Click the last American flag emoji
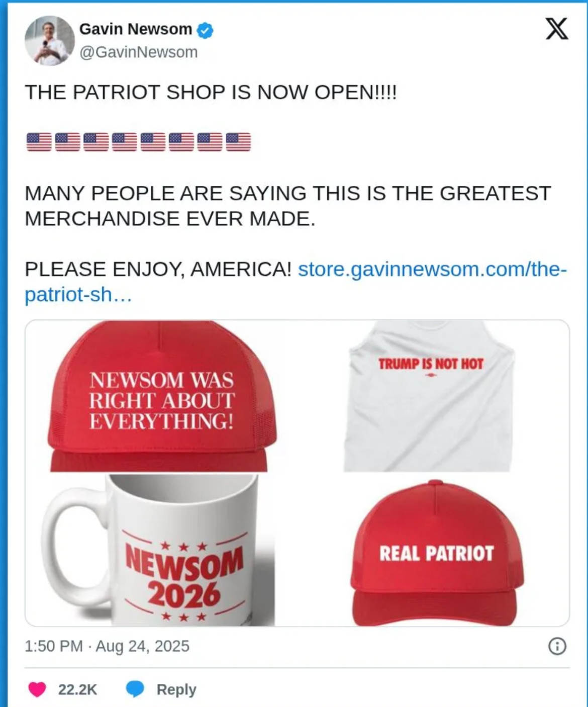The height and width of the screenshot is (707, 588). 238,142
